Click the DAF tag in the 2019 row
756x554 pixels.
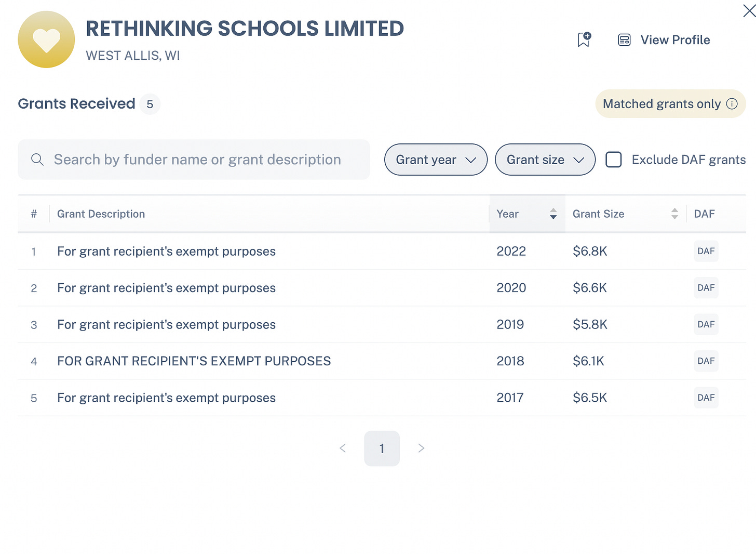point(706,324)
